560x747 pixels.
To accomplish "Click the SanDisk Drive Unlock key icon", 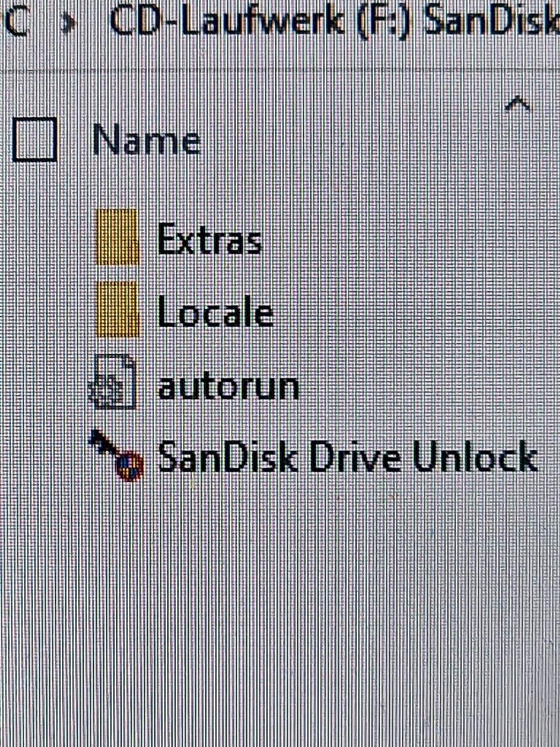I will [x=117, y=455].
